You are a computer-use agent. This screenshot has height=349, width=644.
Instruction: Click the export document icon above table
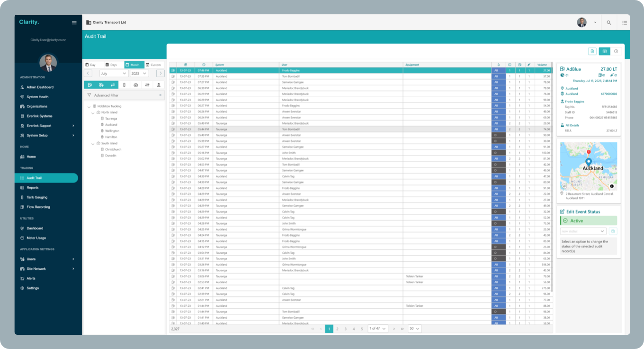click(x=592, y=51)
